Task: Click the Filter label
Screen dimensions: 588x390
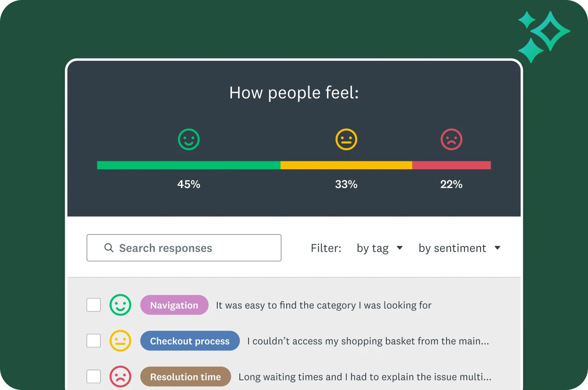Action: coord(326,248)
